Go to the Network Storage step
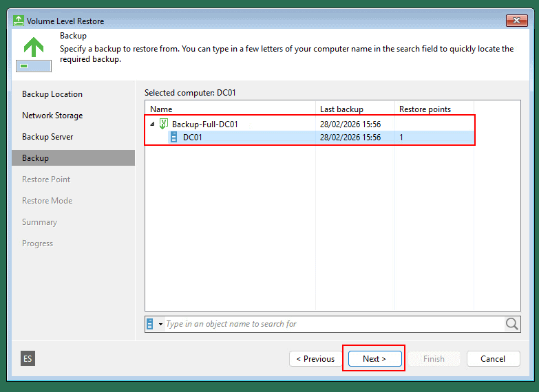The image size is (539, 392). click(52, 116)
